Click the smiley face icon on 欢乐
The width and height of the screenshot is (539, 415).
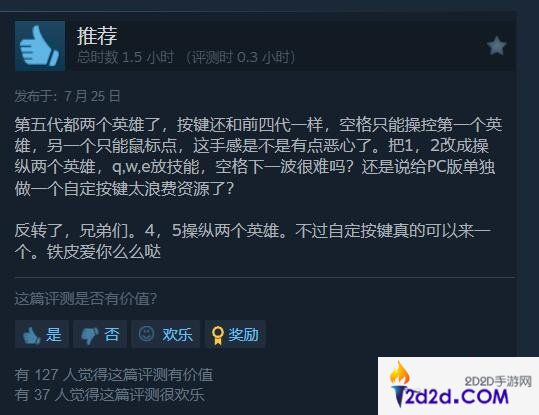coord(146,334)
